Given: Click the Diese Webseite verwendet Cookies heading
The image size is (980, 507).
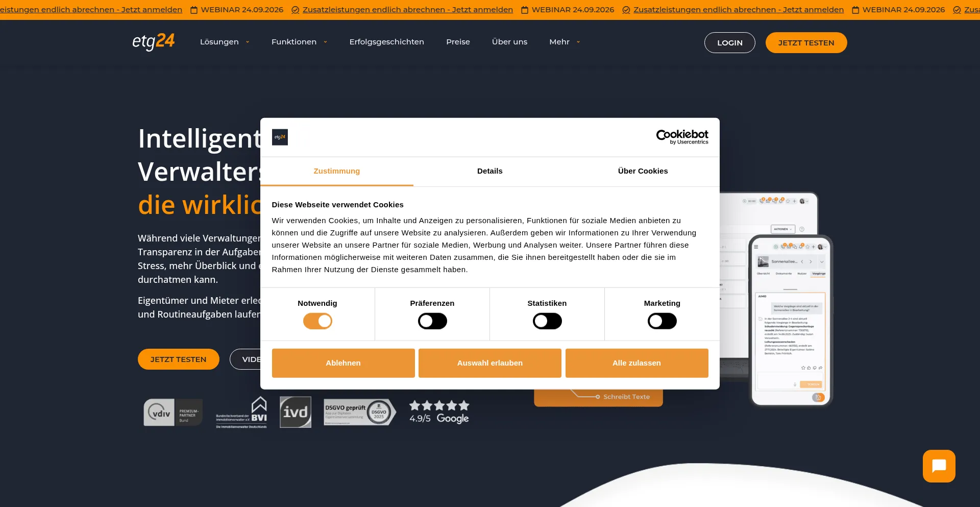Looking at the screenshot, I should coord(337,205).
